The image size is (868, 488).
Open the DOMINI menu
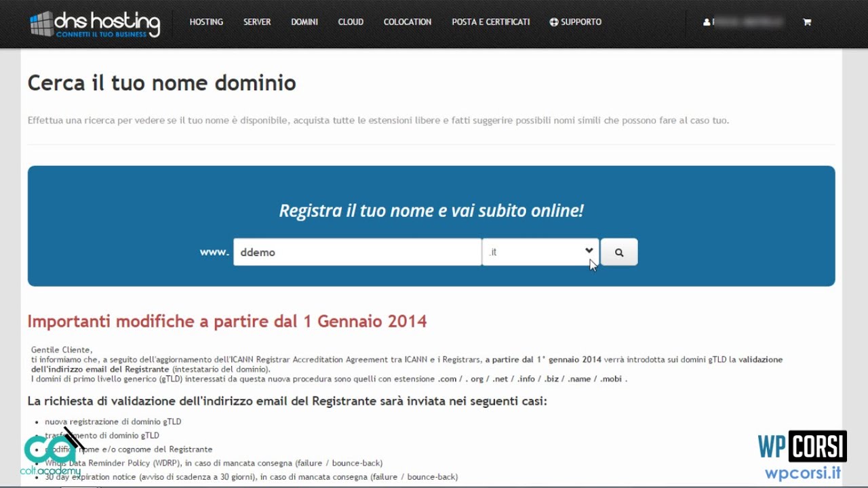[304, 22]
